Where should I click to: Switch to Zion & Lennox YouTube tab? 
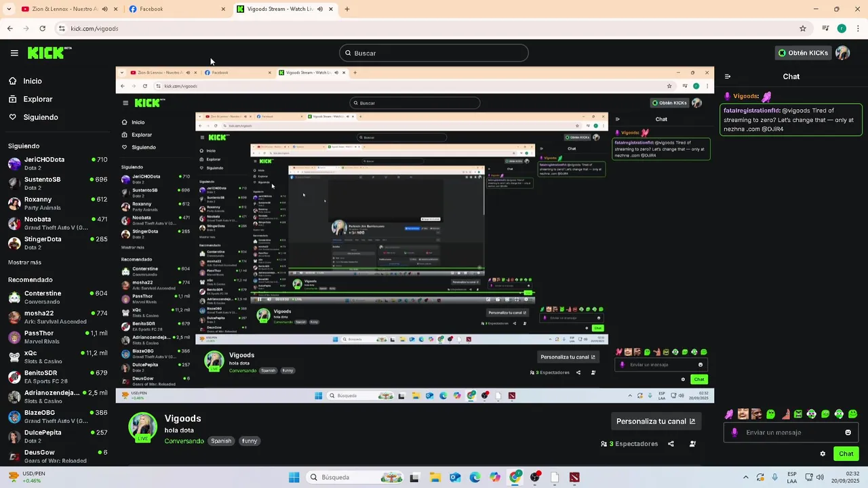coord(66,9)
